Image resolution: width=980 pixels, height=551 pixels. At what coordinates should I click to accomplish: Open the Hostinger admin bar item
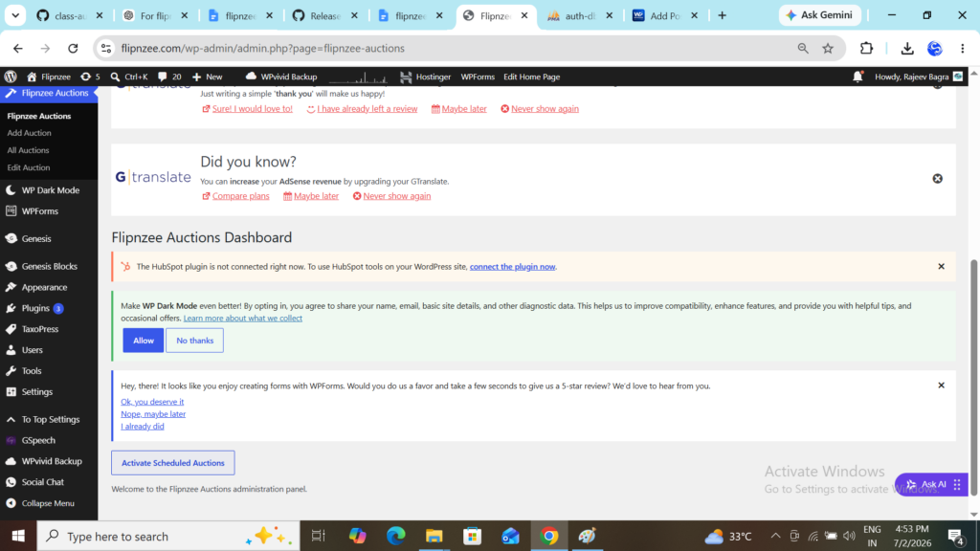click(x=426, y=77)
